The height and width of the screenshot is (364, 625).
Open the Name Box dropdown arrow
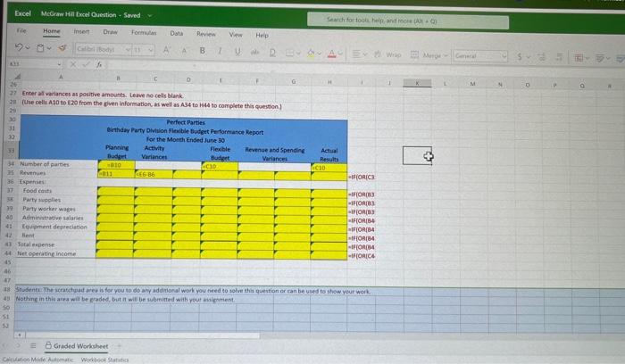pyautogui.click(x=59, y=63)
